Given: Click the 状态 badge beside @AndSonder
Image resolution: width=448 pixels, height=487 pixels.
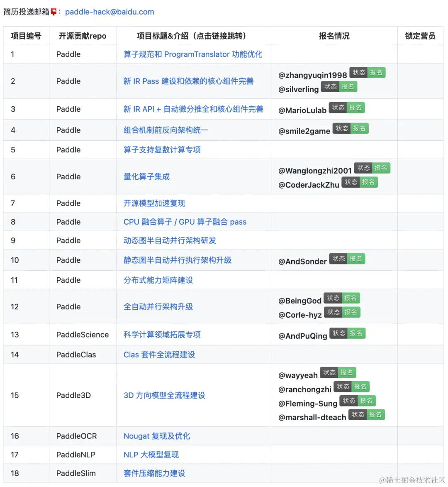Looking at the screenshot, I should click(338, 258).
